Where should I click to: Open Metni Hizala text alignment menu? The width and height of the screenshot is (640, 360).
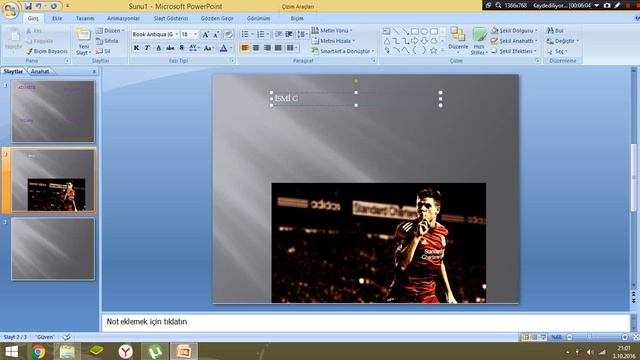tap(333, 41)
